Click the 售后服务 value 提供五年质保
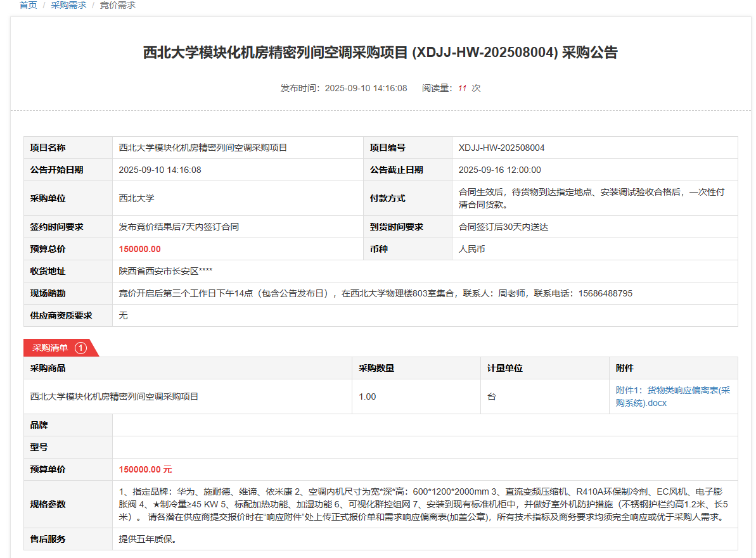Screen dimensions: 756x558 [148, 539]
